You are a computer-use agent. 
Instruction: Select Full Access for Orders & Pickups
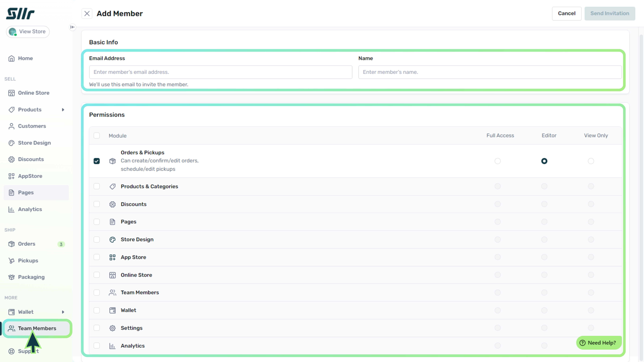pyautogui.click(x=497, y=161)
